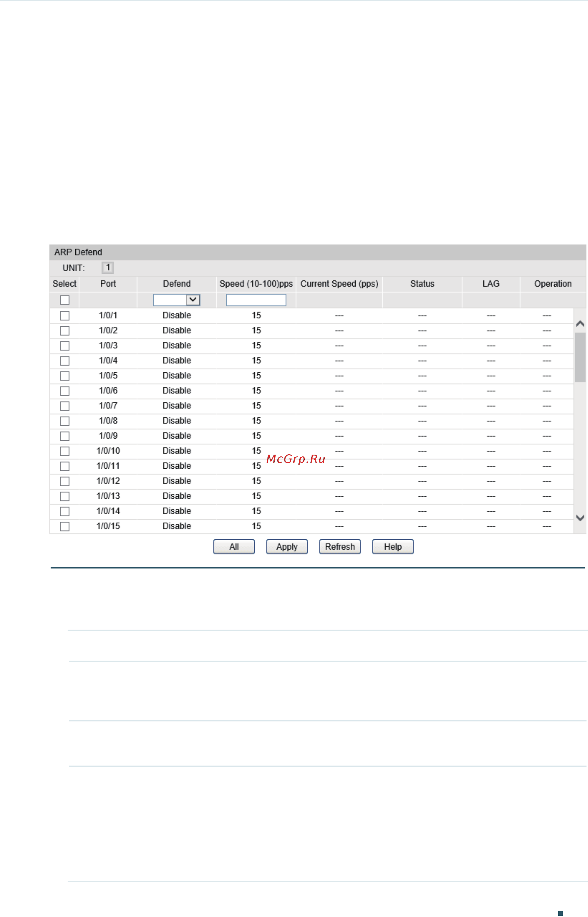Screen dimensions: 588x917
Task: Tick checkbox beside port 1/0/8
Action: click(65, 421)
